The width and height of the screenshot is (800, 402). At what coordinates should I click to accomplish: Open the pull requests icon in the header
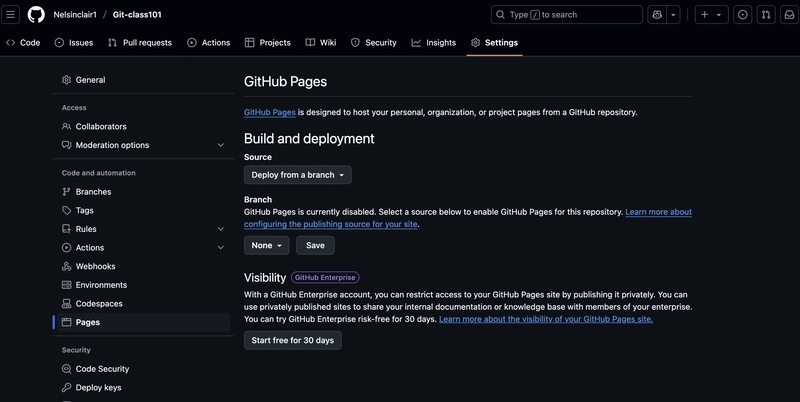(766, 15)
